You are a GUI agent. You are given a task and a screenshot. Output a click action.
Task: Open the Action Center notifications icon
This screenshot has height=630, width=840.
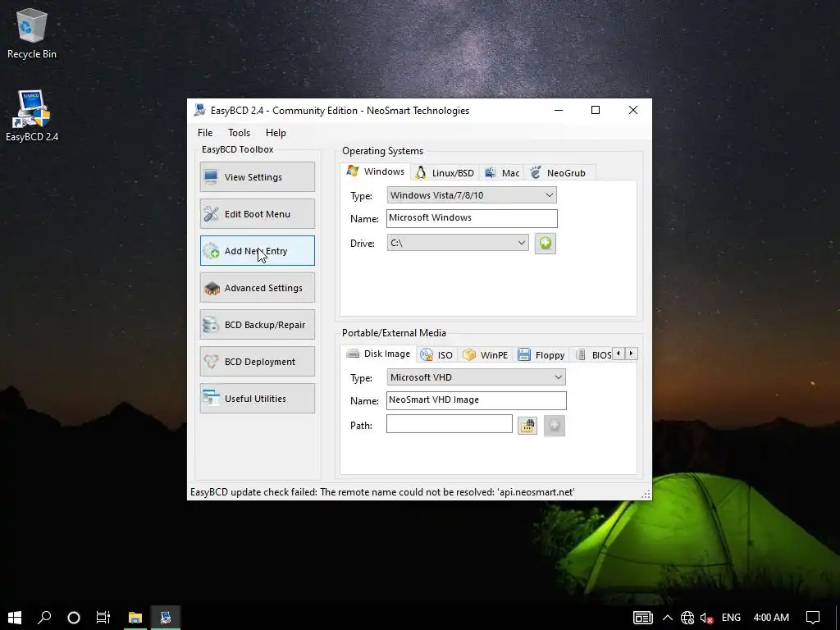point(813,617)
